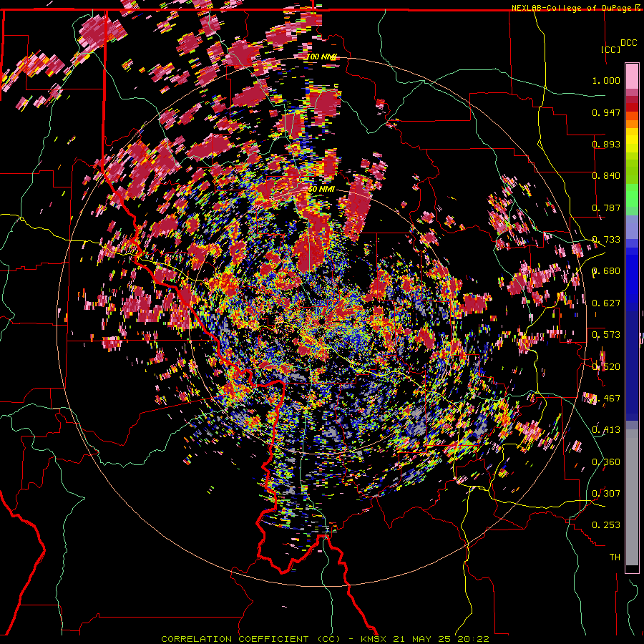Click the 20:22 time in the caption
This screenshot has height=644, width=644.
(475, 639)
